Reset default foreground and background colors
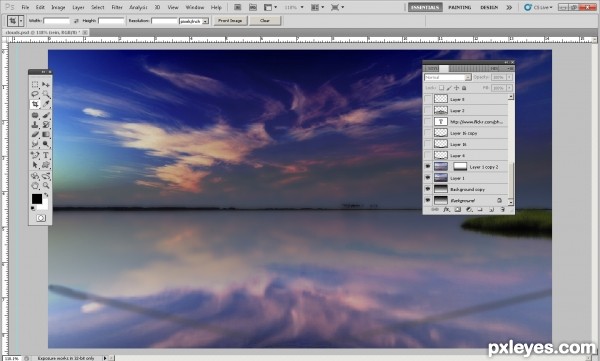The image size is (600, 361). (33, 208)
